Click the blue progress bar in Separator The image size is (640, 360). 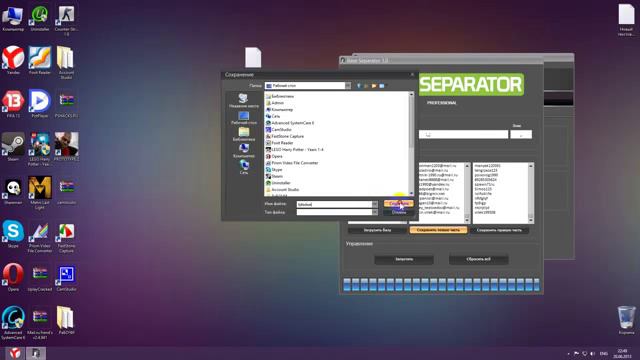point(441,284)
